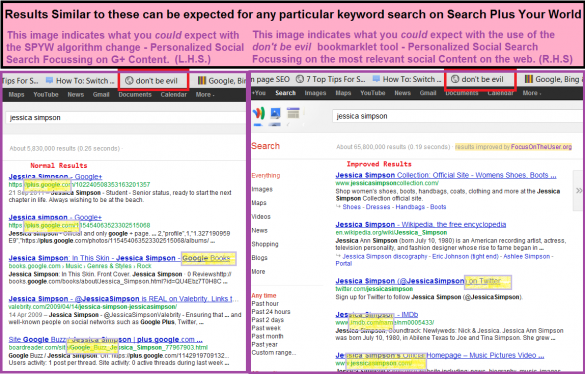Image resolution: width=585 pixels, height=374 pixels.
Task: Filter results to 'Past week'
Action: pos(266,328)
